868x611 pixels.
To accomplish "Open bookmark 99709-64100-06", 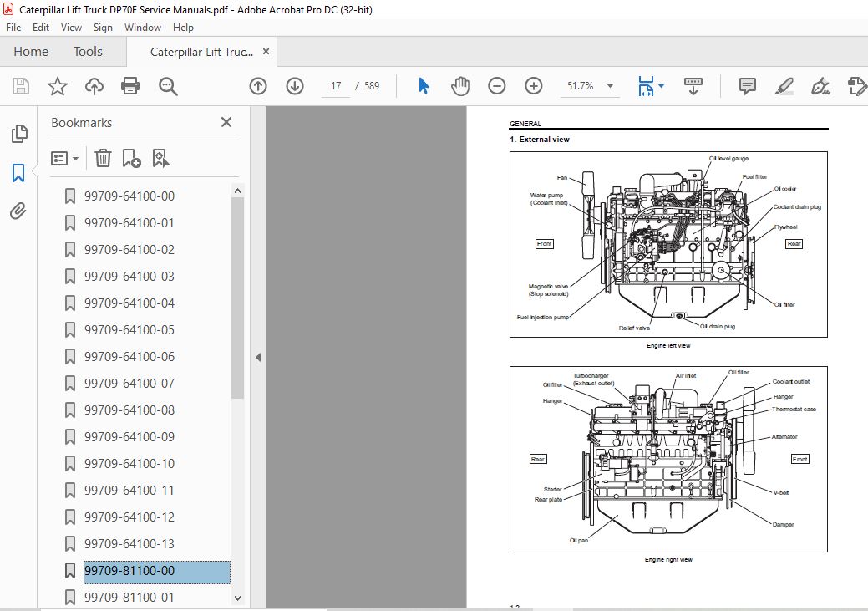I will 129,356.
